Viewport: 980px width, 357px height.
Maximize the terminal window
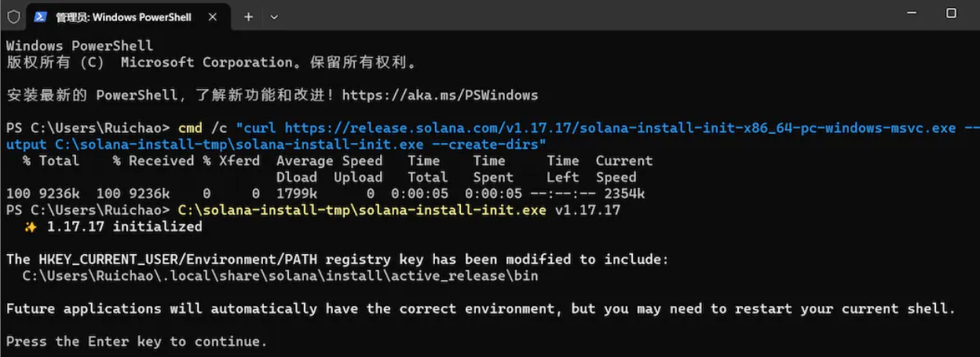[951, 13]
